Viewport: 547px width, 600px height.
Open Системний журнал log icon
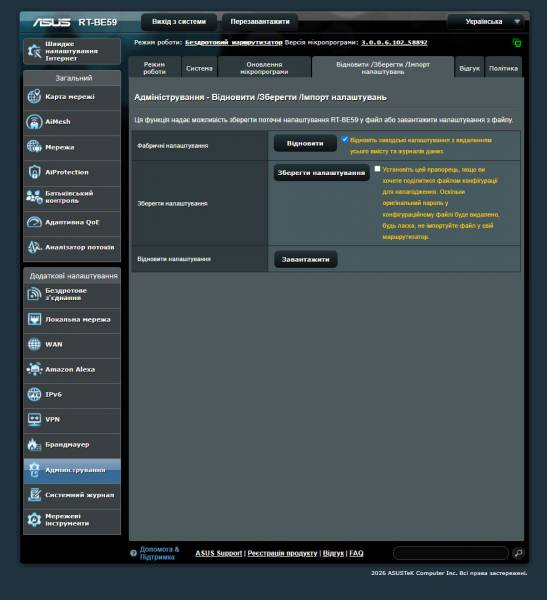point(34,495)
